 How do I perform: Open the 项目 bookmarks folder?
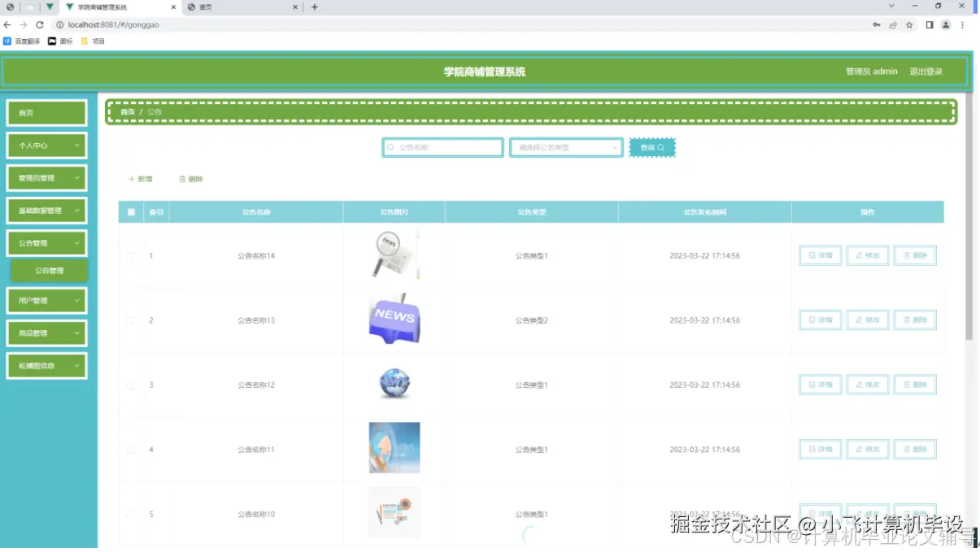[93, 41]
